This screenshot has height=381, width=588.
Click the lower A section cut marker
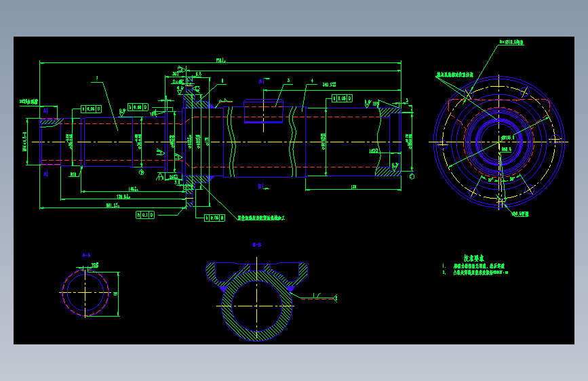(x=45, y=174)
